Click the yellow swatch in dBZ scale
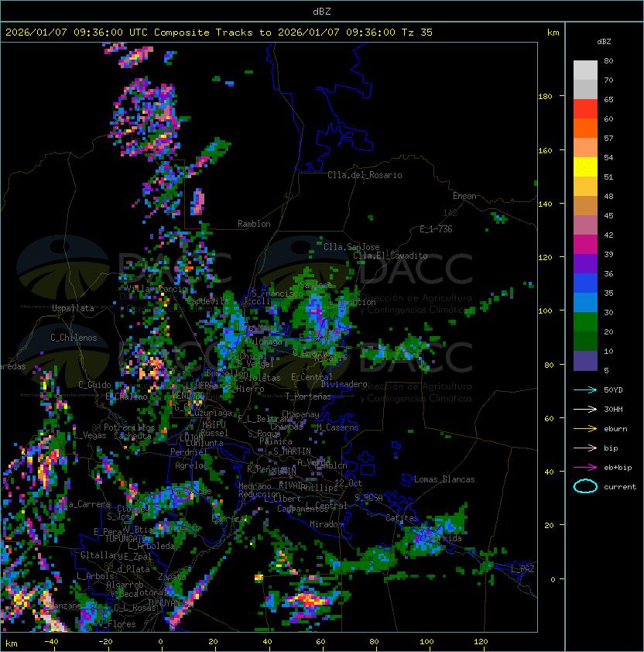The width and height of the screenshot is (644, 652). click(x=585, y=166)
